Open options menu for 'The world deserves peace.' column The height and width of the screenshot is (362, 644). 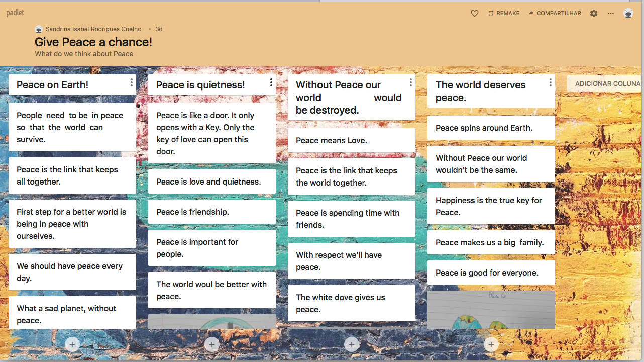(551, 82)
